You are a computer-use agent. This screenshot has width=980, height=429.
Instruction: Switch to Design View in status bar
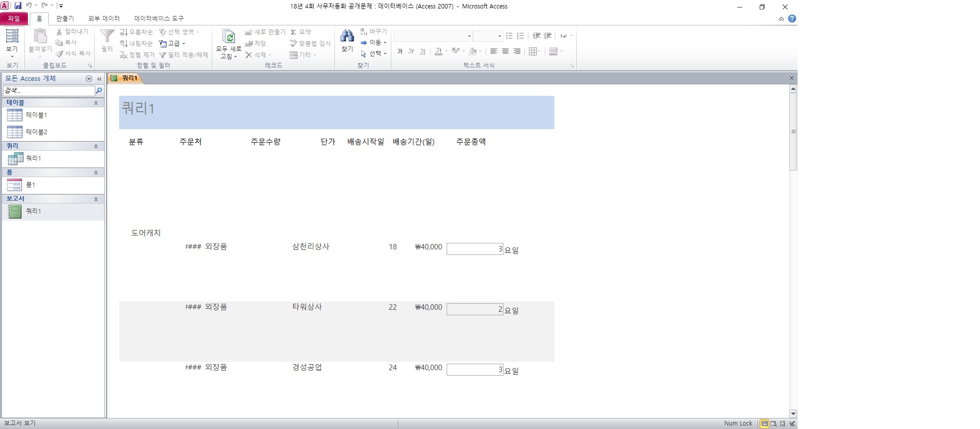(x=792, y=424)
